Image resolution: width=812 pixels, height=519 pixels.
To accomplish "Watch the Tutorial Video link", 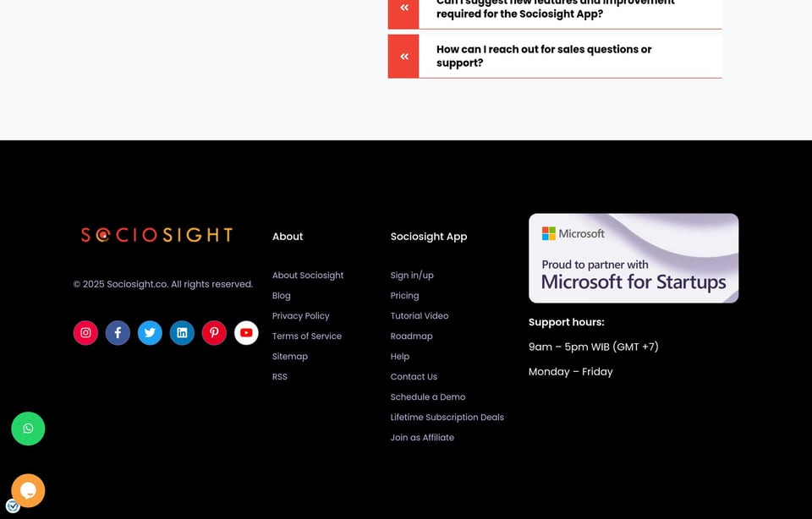I will [x=419, y=315].
